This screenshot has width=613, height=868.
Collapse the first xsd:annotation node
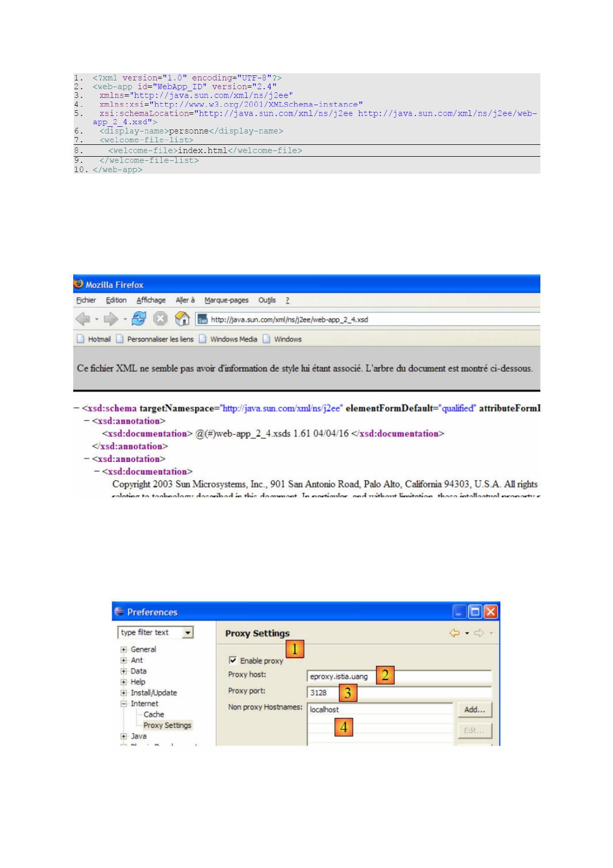click(87, 421)
